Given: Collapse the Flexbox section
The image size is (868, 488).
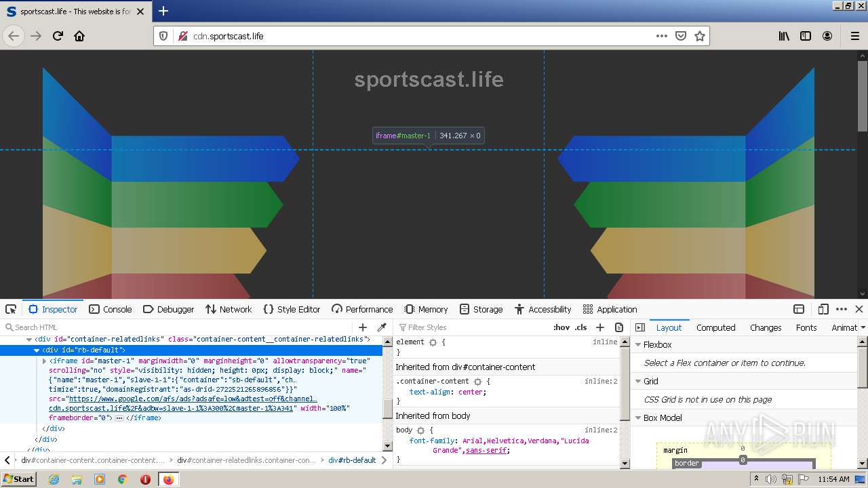Looking at the screenshot, I should pyautogui.click(x=638, y=345).
